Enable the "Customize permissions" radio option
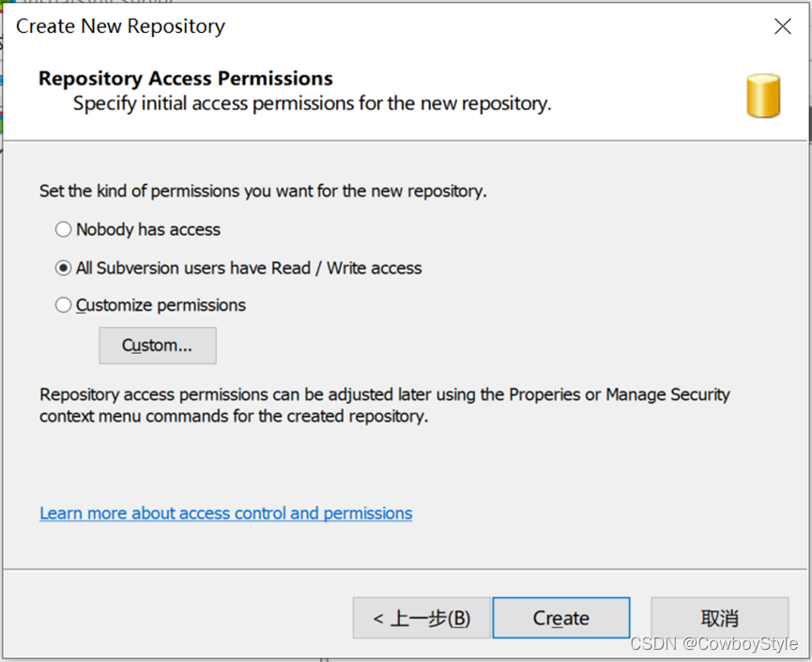 [63, 305]
